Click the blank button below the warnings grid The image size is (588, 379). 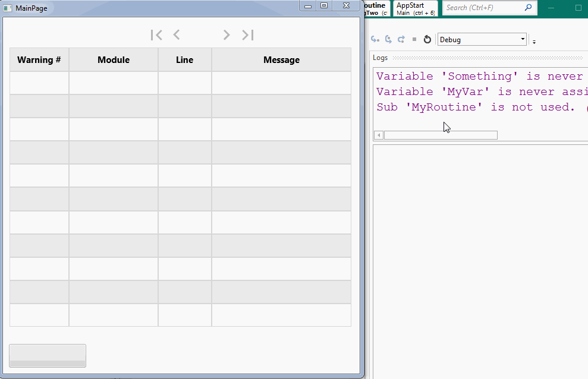pyautogui.click(x=47, y=355)
